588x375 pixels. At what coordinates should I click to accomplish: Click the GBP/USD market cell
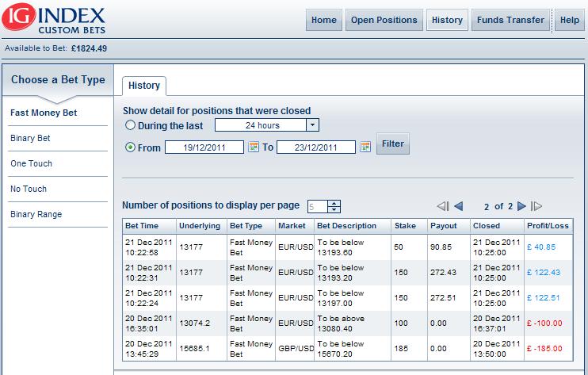point(296,348)
